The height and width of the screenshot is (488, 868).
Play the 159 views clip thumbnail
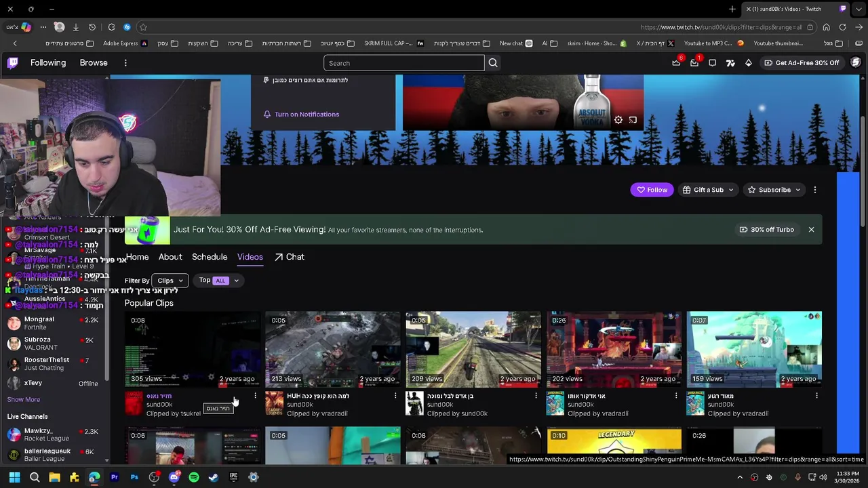[x=754, y=349]
